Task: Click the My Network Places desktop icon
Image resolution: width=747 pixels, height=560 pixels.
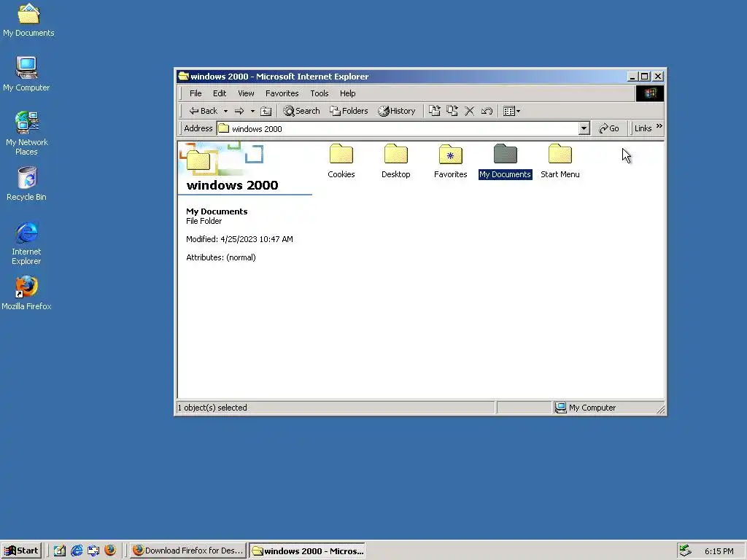Action: click(x=27, y=133)
